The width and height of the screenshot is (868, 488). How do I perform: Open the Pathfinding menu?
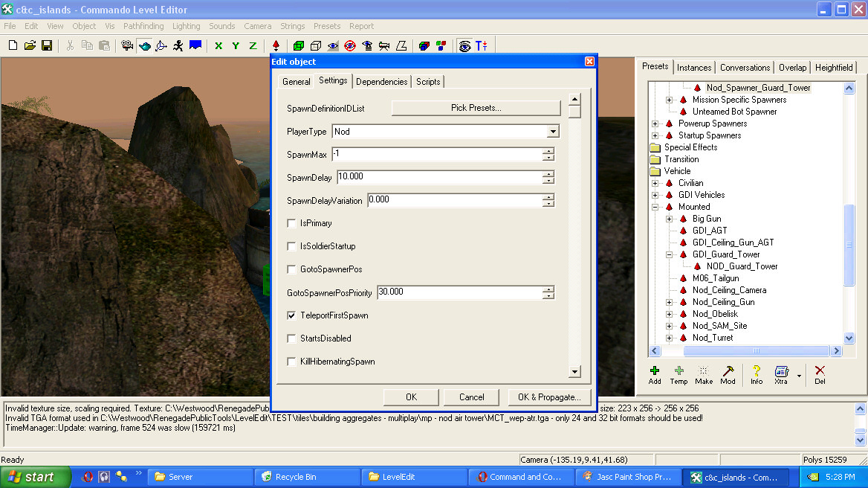(x=143, y=26)
